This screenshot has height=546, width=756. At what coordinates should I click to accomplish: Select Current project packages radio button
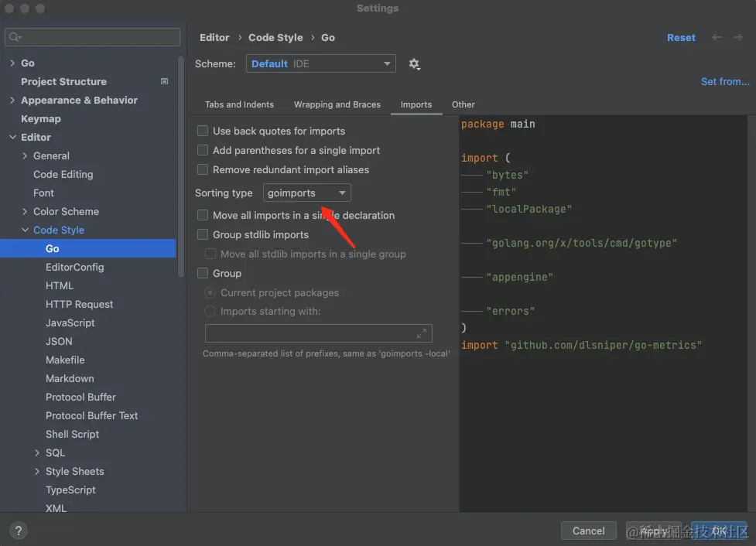click(x=210, y=293)
